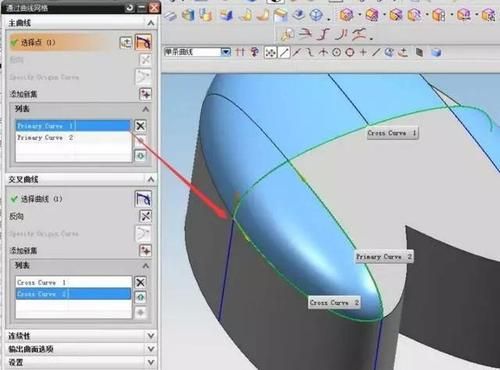Click the point dialog icon beside 选择点
This screenshot has height=370, width=500.
pyautogui.click(x=126, y=42)
